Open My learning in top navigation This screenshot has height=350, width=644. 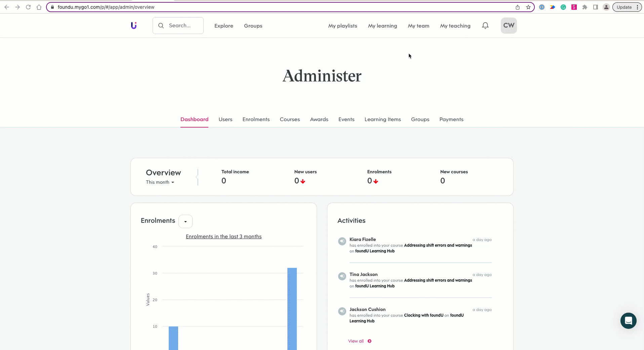click(x=382, y=26)
